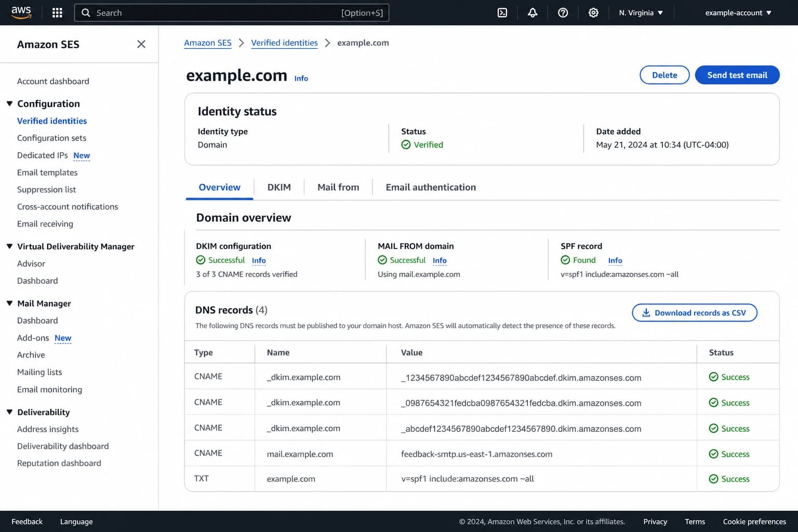This screenshot has height=532, width=798.
Task: Open Email receiving
Action: pos(45,224)
